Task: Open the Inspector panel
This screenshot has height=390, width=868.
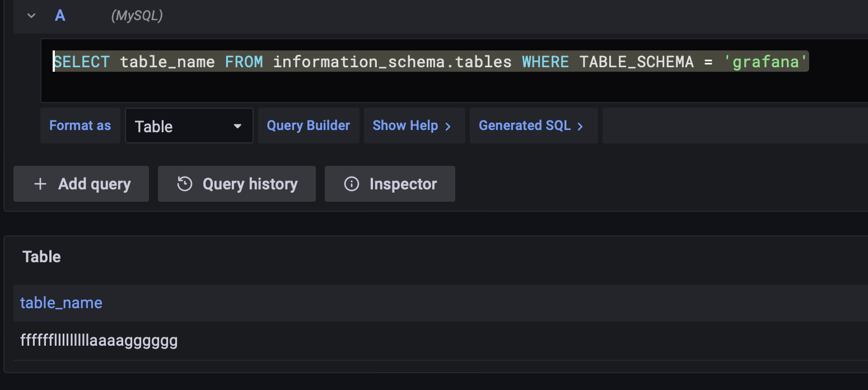Action: click(x=390, y=183)
